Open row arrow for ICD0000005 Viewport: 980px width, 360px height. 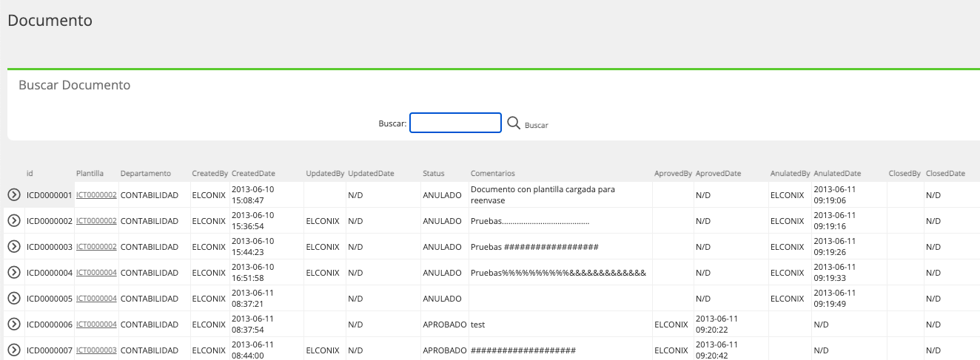point(13,299)
